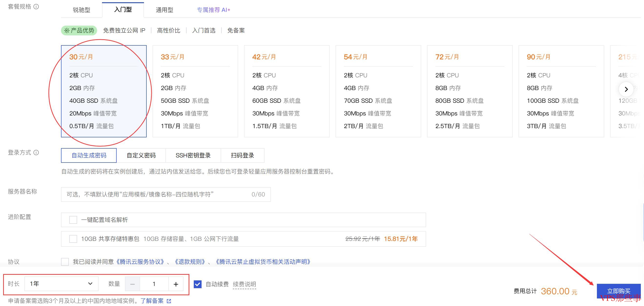Open the 专属推荐 AI+ tab
The width and height of the screenshot is (644, 306).
214,10
